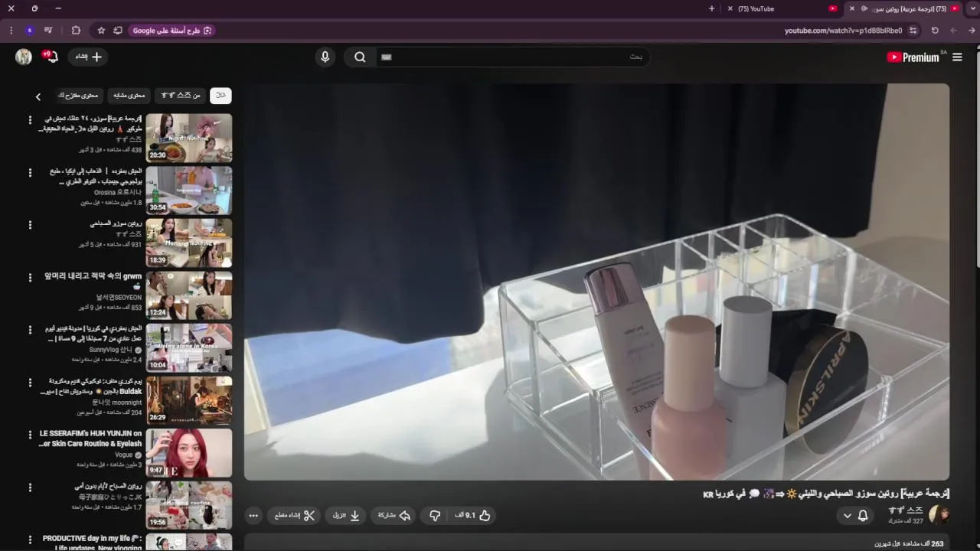Open options for PRODUCTIVE day video

30,540
